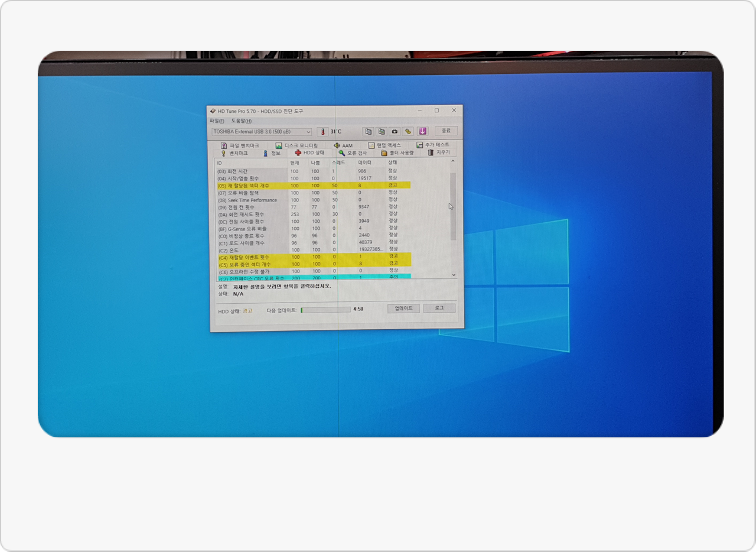Click the copy screenshot to clipboard icon
The width and height of the screenshot is (756, 552).
[x=382, y=131]
